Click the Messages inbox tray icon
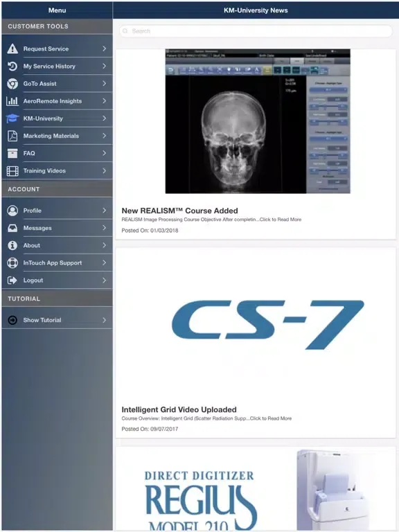399x532 pixels. [x=12, y=228]
